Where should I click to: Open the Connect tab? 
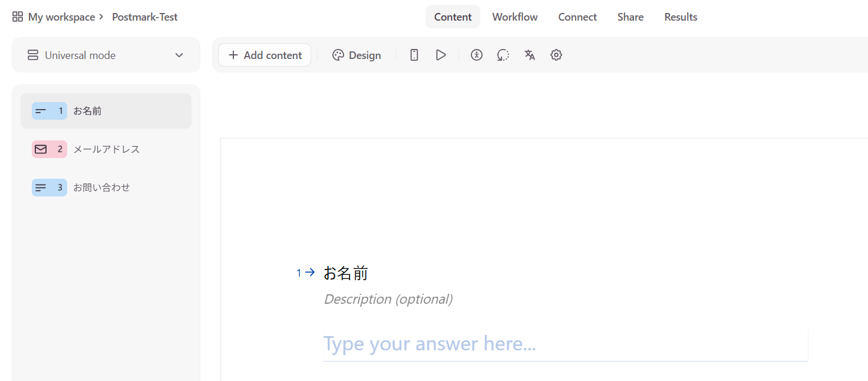pyautogui.click(x=577, y=17)
